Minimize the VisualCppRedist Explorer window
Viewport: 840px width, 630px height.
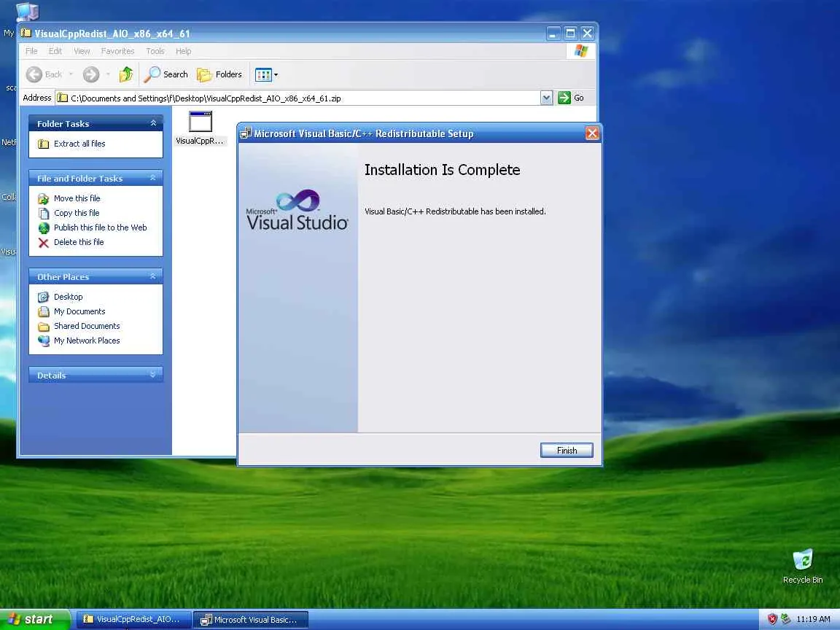tap(553, 34)
